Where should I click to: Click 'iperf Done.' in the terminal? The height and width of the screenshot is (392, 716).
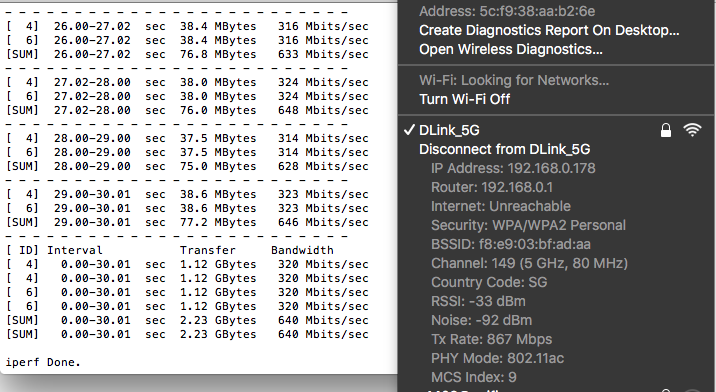pyautogui.click(x=43, y=362)
